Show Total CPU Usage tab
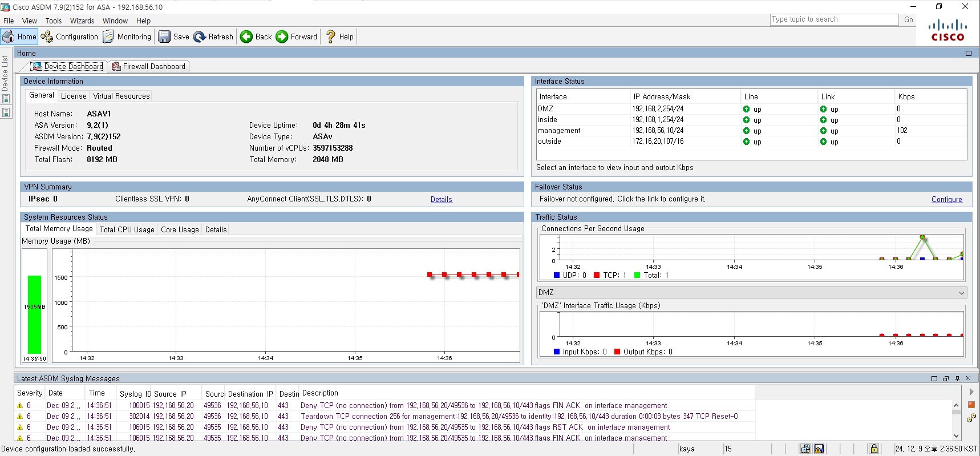 [127, 229]
